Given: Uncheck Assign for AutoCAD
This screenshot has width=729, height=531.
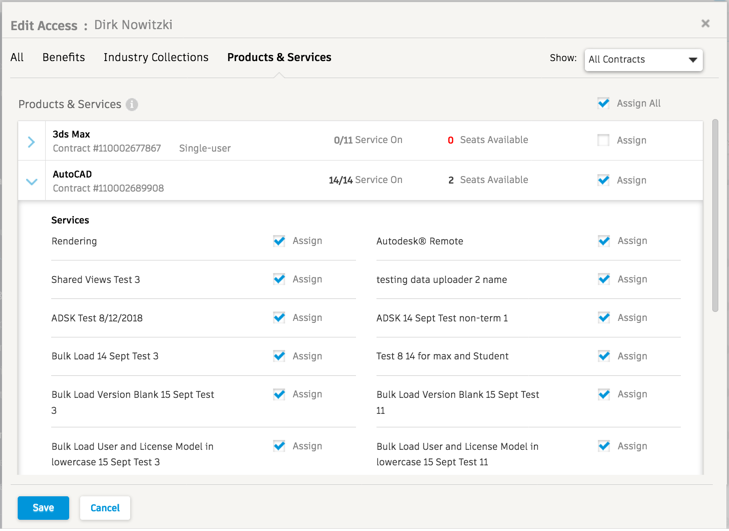Looking at the screenshot, I should tap(603, 180).
